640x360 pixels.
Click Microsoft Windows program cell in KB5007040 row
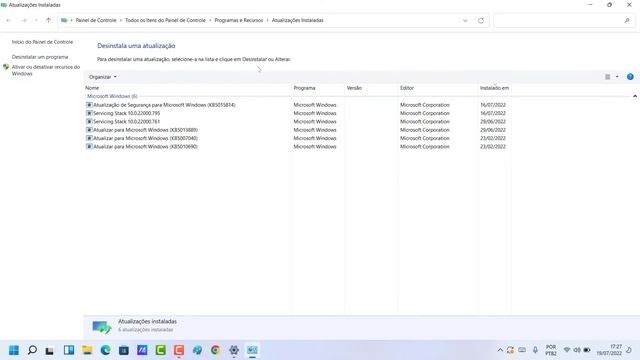click(315, 138)
